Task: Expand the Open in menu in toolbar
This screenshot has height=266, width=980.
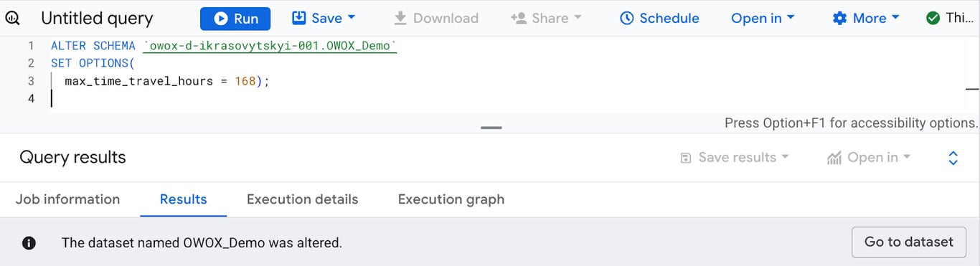Action: (x=763, y=18)
